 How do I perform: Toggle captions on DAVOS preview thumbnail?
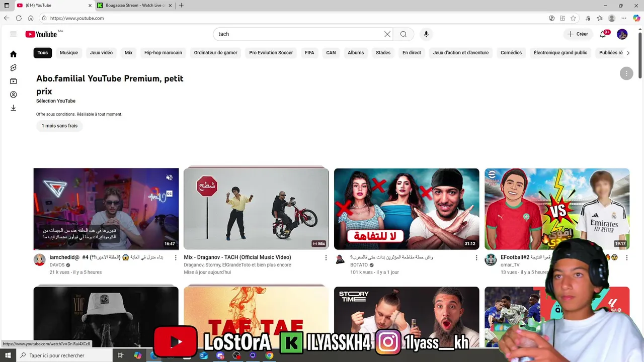[170, 194]
